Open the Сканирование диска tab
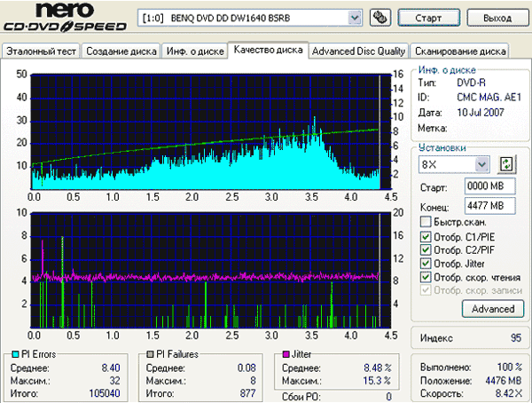This screenshot has width=532, height=403. click(x=460, y=51)
